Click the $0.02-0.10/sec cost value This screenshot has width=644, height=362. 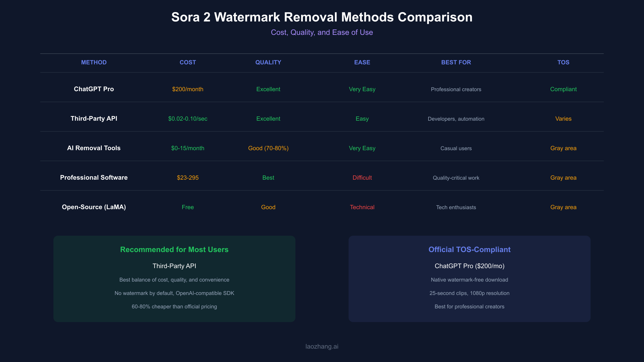point(188,119)
